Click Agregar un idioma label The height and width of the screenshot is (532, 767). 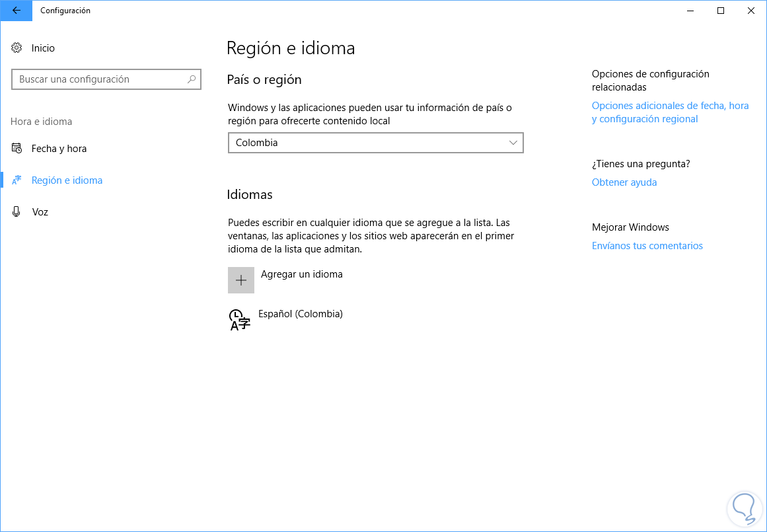click(302, 274)
